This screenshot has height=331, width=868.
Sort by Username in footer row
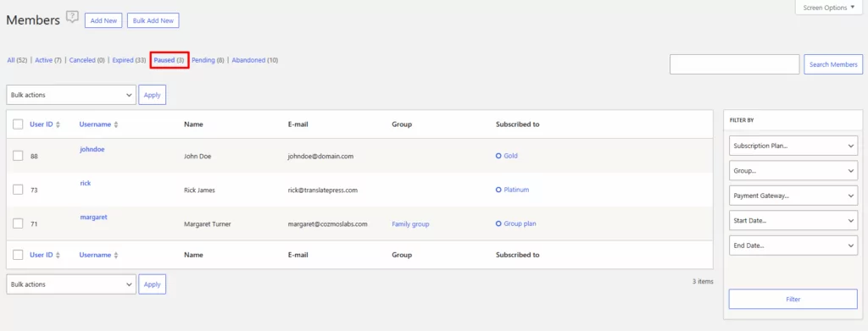pos(98,256)
